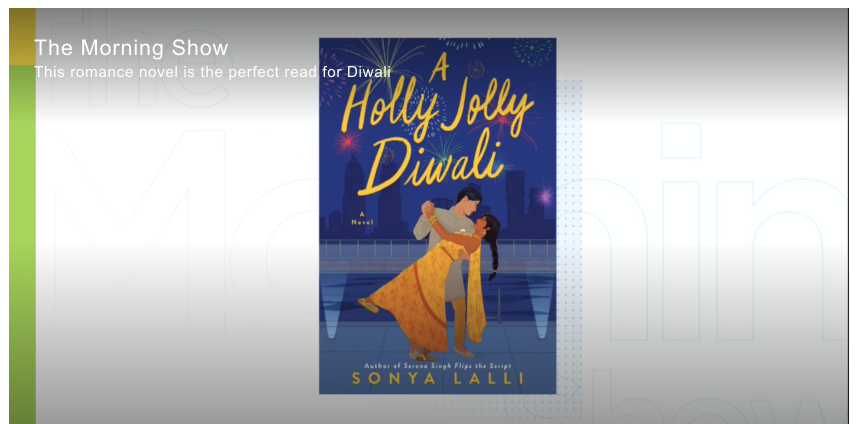Click the rooftop railing behind the couple
This screenshot has width=863, height=424.
[x=438, y=248]
